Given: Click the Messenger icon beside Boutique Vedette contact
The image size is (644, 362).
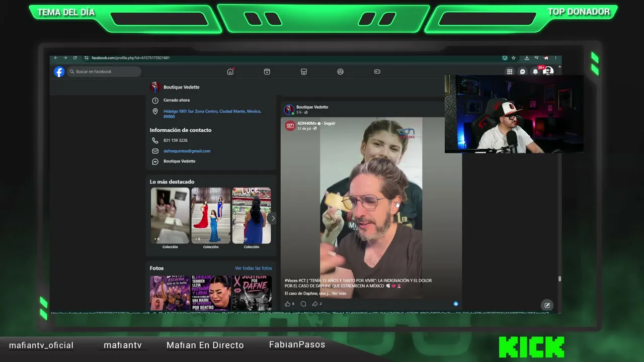Looking at the screenshot, I should click(155, 161).
